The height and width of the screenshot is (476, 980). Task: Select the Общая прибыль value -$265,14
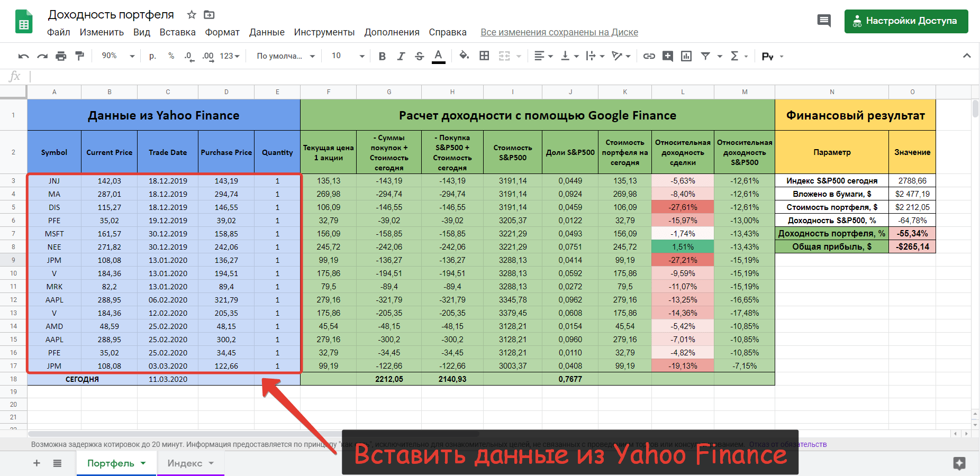pyautogui.click(x=912, y=247)
